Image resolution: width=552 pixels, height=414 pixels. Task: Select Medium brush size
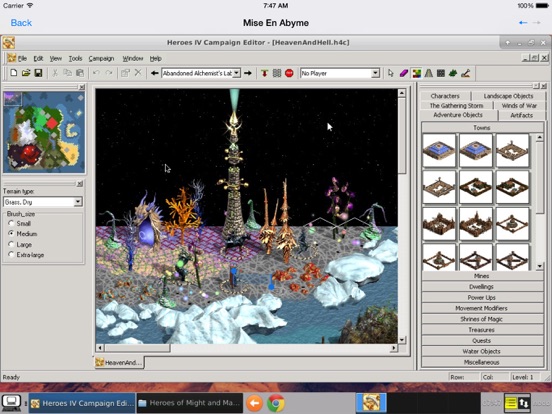coord(11,233)
